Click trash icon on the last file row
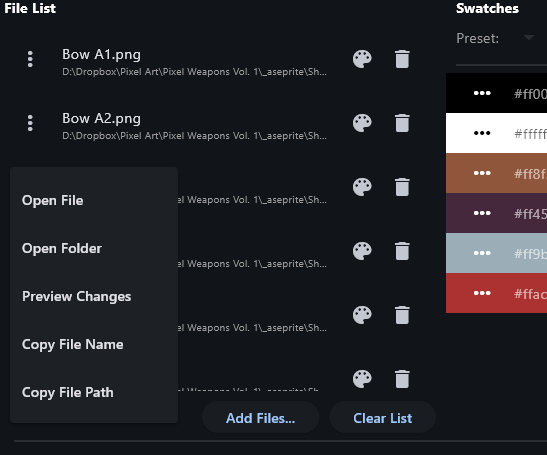 (402, 379)
